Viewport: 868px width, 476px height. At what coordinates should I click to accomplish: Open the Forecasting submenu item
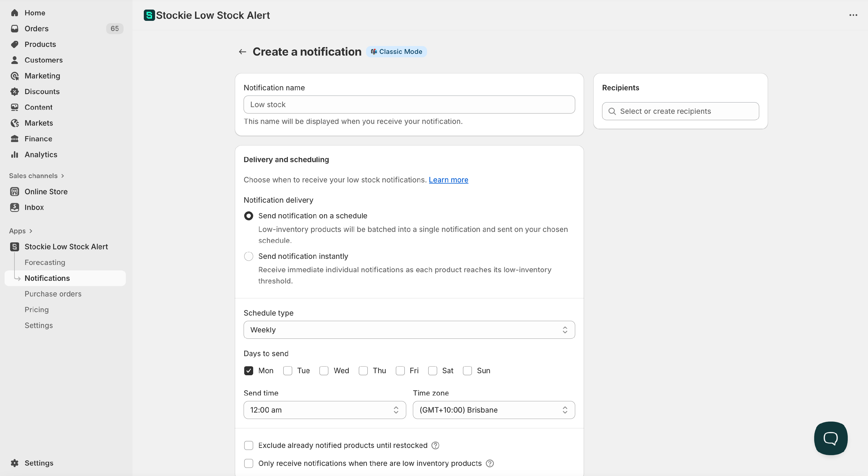[45, 262]
